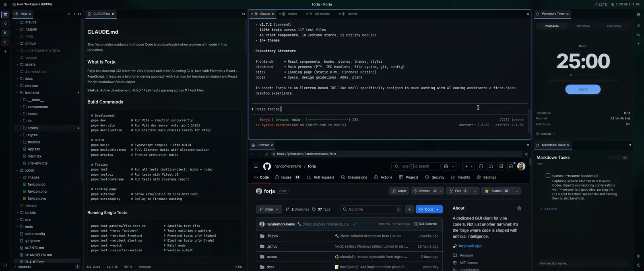Maximize the file tree panel
This screenshot has height=271, width=644.
pyautogui.click(x=79, y=14)
